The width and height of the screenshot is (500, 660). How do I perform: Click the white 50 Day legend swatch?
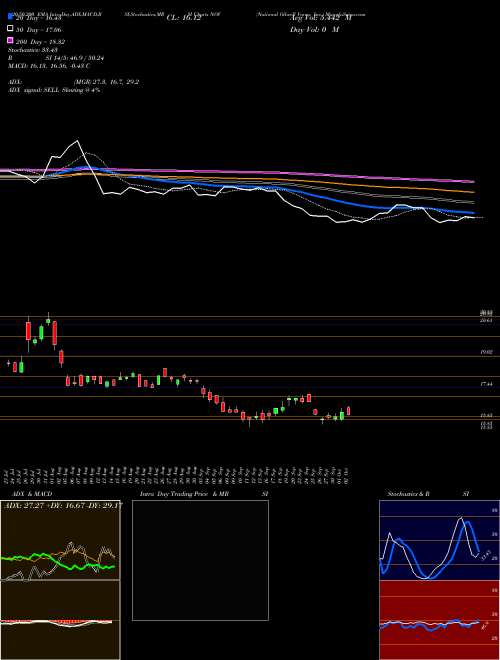tap(11, 29)
